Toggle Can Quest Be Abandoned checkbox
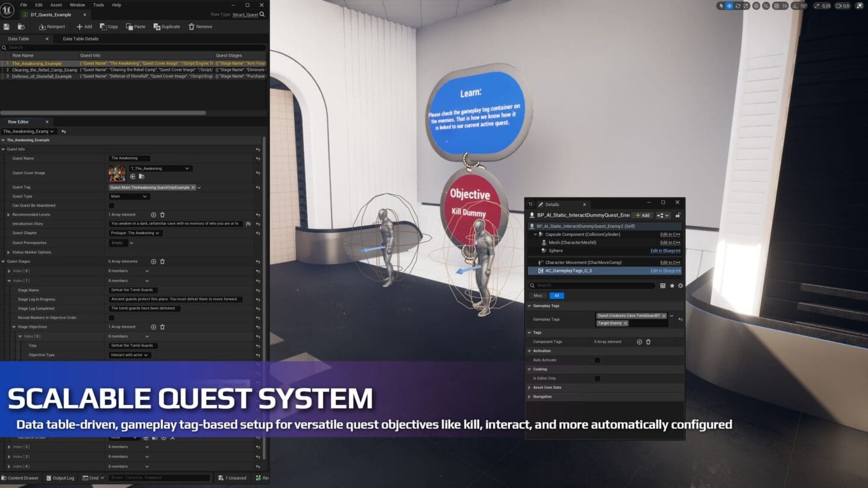Viewport: 868px width, 488px height. coord(112,205)
